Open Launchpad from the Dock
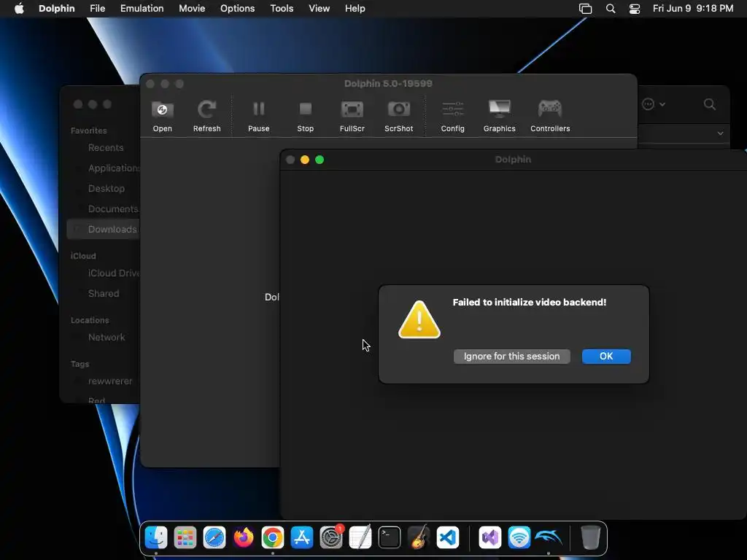The width and height of the screenshot is (747, 560). (185, 538)
